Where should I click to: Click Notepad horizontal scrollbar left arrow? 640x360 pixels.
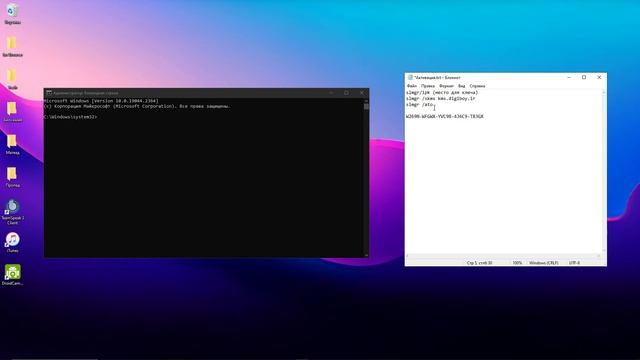(407, 256)
